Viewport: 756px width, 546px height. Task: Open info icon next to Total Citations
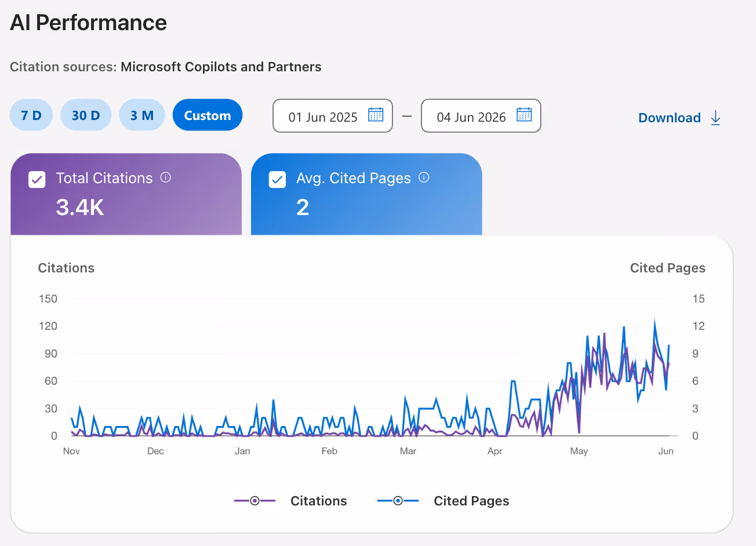coord(166,177)
